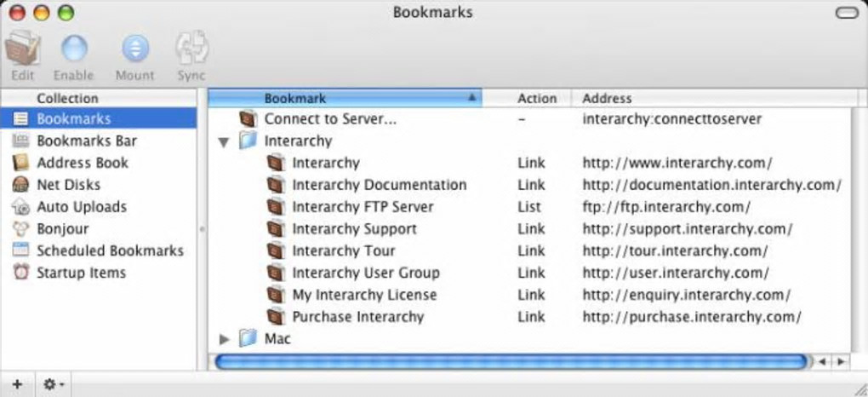Click the Link action of Interarchy Tour
The width and height of the screenshot is (868, 397).
click(x=531, y=250)
